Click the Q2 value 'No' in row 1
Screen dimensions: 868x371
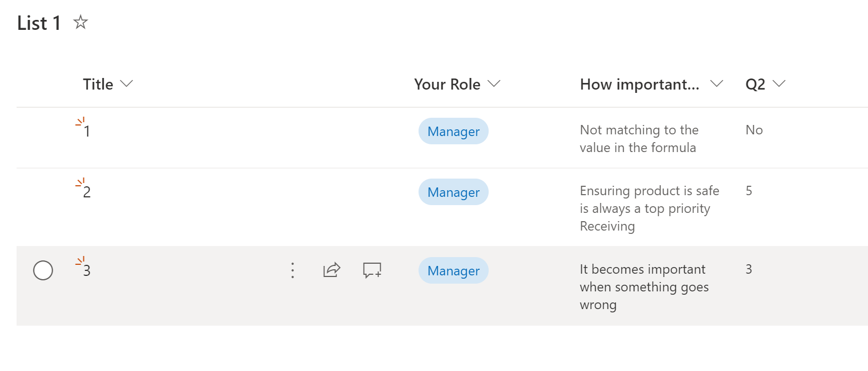click(754, 130)
